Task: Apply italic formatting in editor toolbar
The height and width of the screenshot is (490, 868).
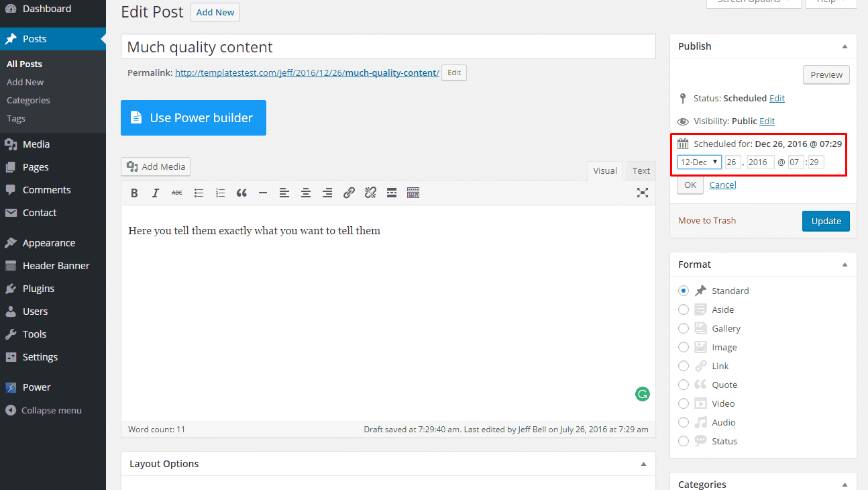Action: (x=156, y=193)
